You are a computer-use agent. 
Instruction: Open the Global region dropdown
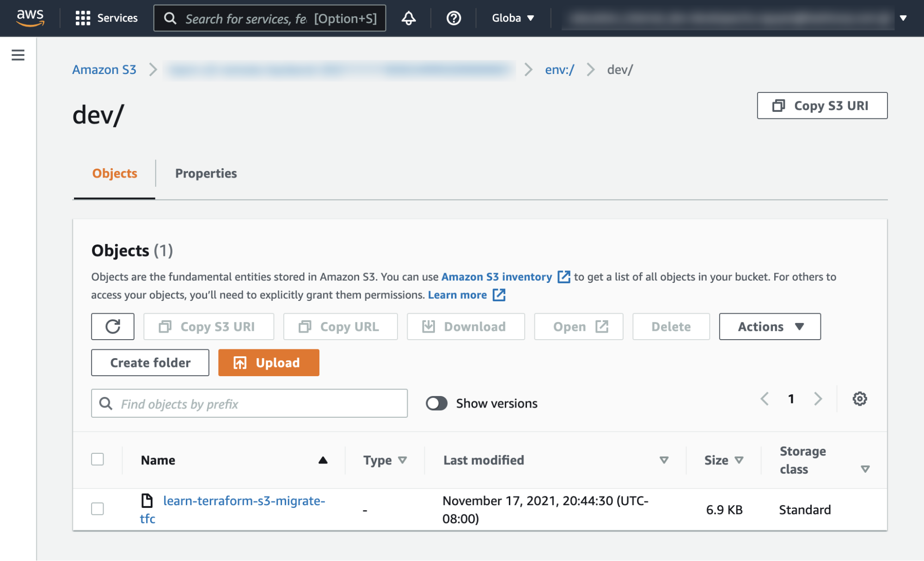[x=513, y=18]
